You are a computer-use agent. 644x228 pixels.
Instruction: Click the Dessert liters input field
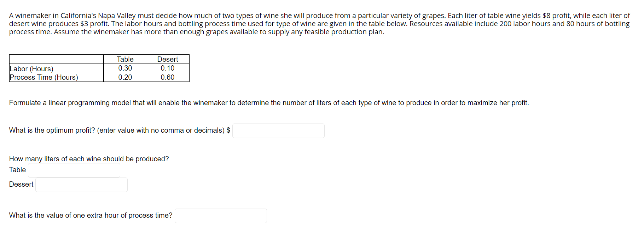pos(81,185)
